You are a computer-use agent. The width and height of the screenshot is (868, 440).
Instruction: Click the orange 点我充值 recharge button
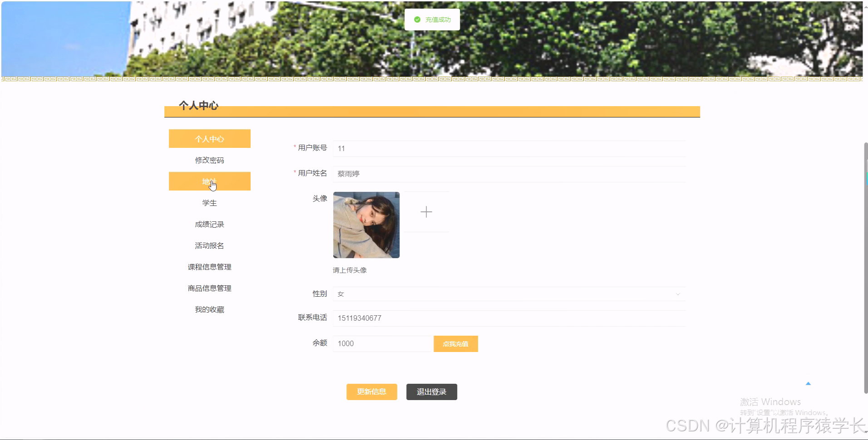pyautogui.click(x=455, y=343)
